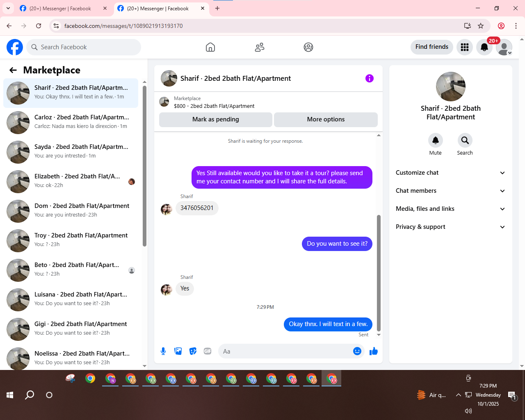Viewport: 525px width, 420px height.
Task: Open the Elizabeth conversation
Action: click(71, 182)
